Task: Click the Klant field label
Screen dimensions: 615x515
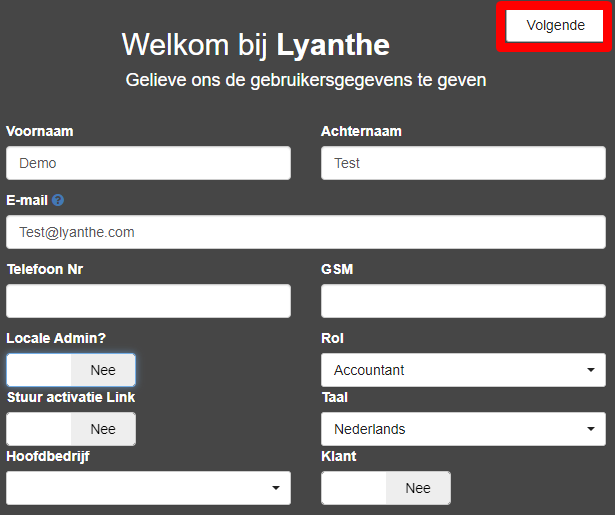Action: point(339,456)
